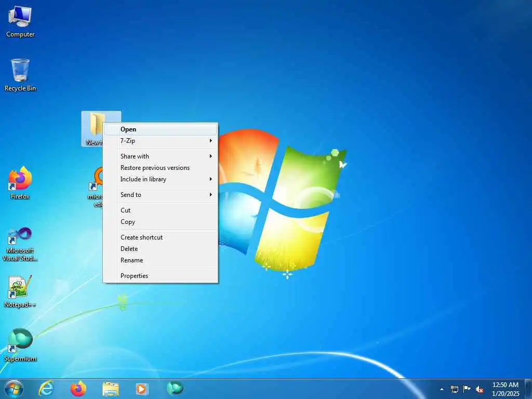Viewport: 532px width, 399px height.
Task: Launch Firefox from the taskbar
Action: (x=78, y=389)
